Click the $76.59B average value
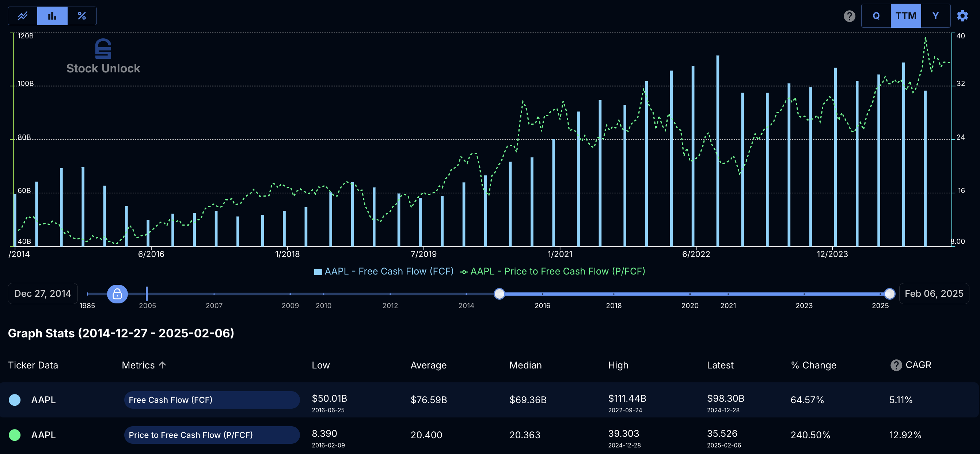Viewport: 980px width, 454px height. tap(429, 400)
